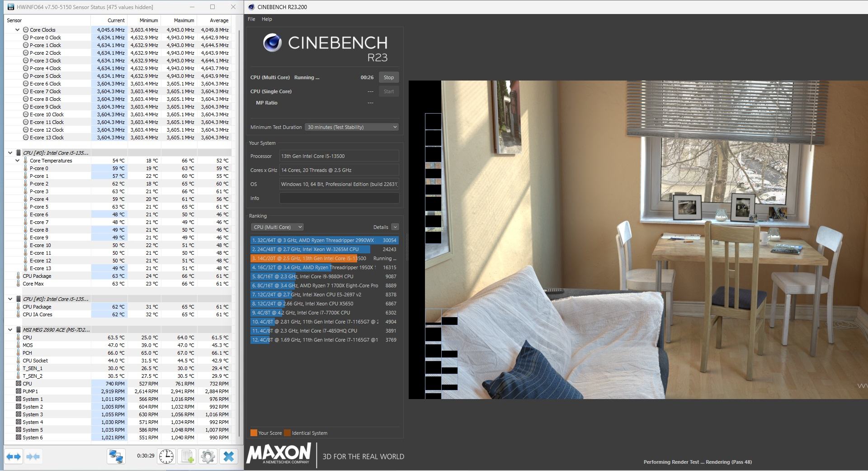Start sensor logging with the sheet-plus icon

187,457
